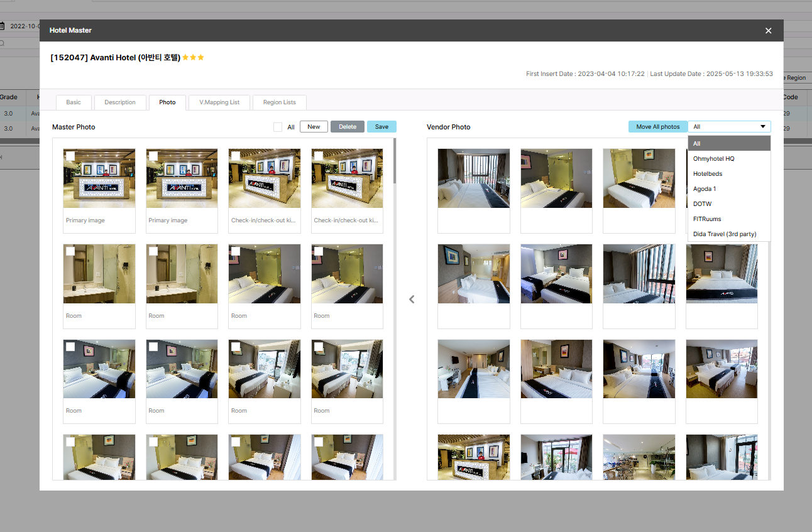This screenshot has height=532, width=812.
Task: Select Ohmyhotel HQ from the vendor list
Action: point(729,158)
